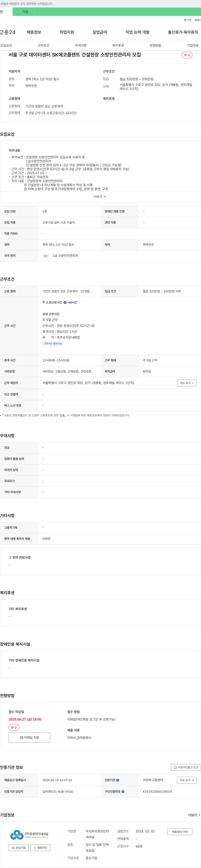This screenshot has width=201, height=868.
Task: Jump to 우대사항 section tab
Action: (81, 45)
